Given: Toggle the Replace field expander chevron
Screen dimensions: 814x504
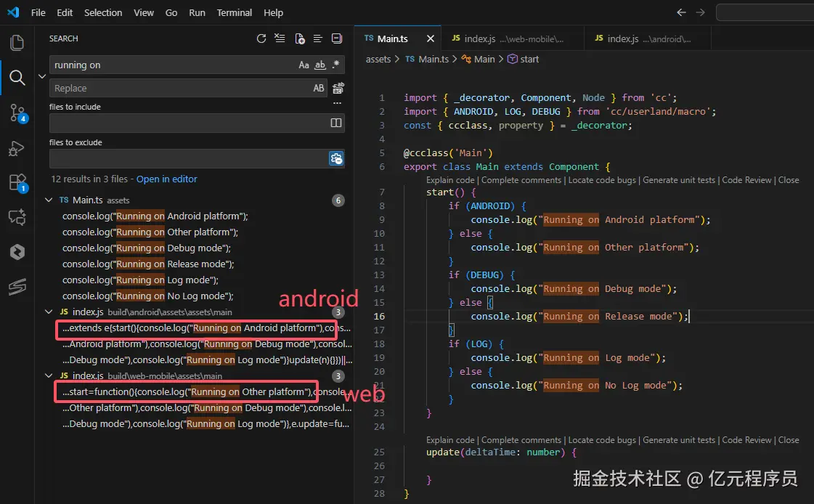Looking at the screenshot, I should 41,76.
